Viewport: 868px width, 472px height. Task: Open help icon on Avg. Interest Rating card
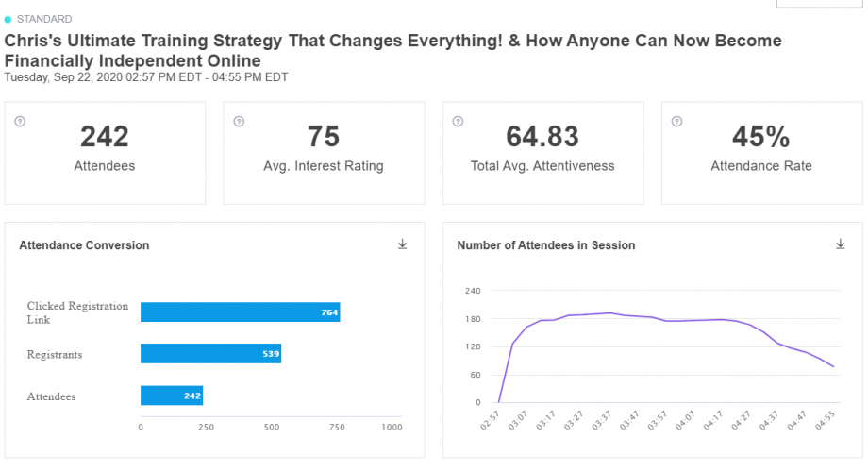coord(239,122)
